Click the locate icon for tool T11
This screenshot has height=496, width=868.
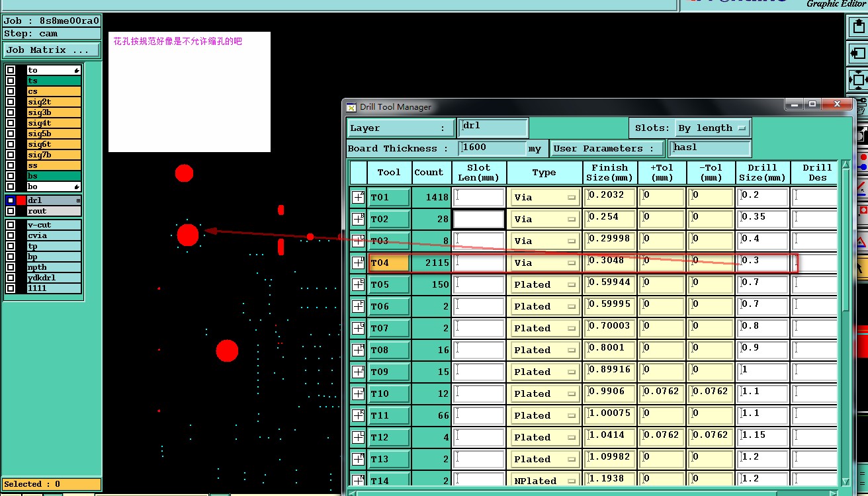pos(358,415)
